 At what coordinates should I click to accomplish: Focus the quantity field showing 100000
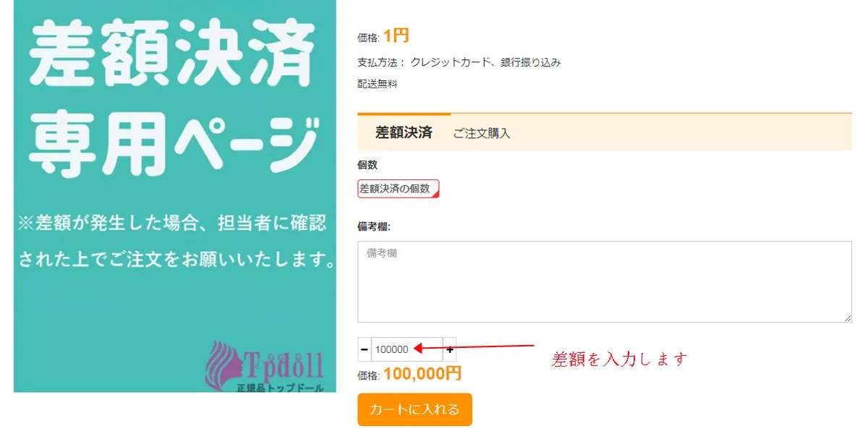[407, 349]
